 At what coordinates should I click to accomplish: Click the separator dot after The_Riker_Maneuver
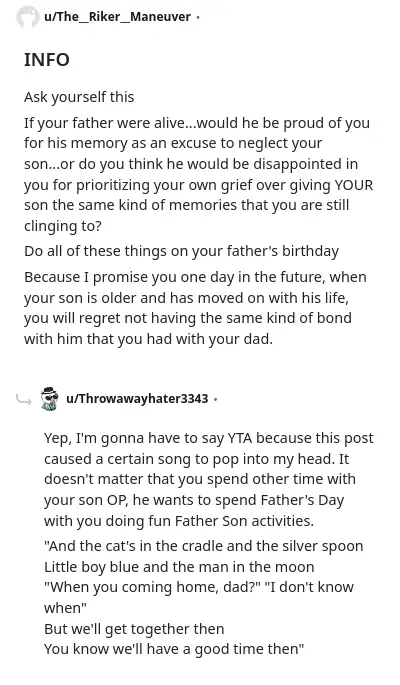click(198, 18)
